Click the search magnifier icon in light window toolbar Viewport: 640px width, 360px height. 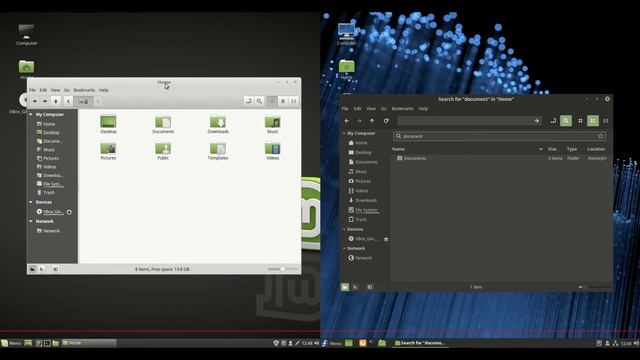[259, 101]
